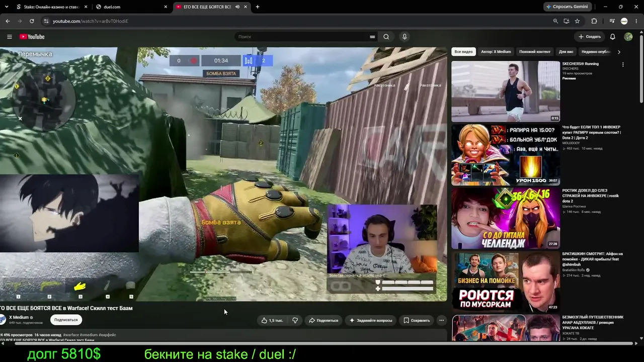
Task: Open the X Medium channel name link
Action: [19, 317]
